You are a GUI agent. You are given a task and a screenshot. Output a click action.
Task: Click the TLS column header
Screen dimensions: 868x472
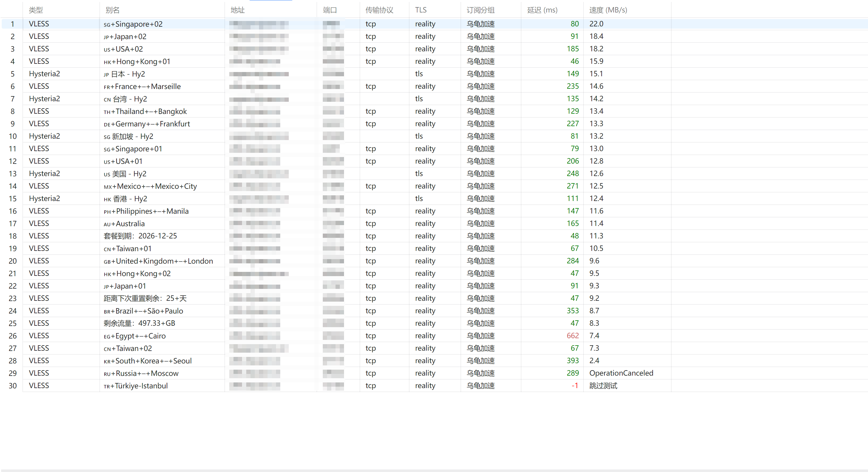click(435, 10)
